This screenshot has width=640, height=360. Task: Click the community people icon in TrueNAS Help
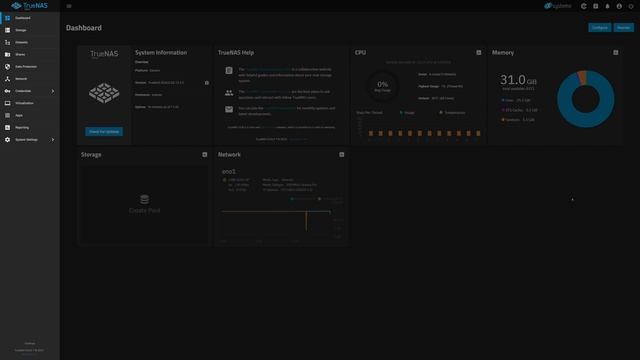[229, 93]
